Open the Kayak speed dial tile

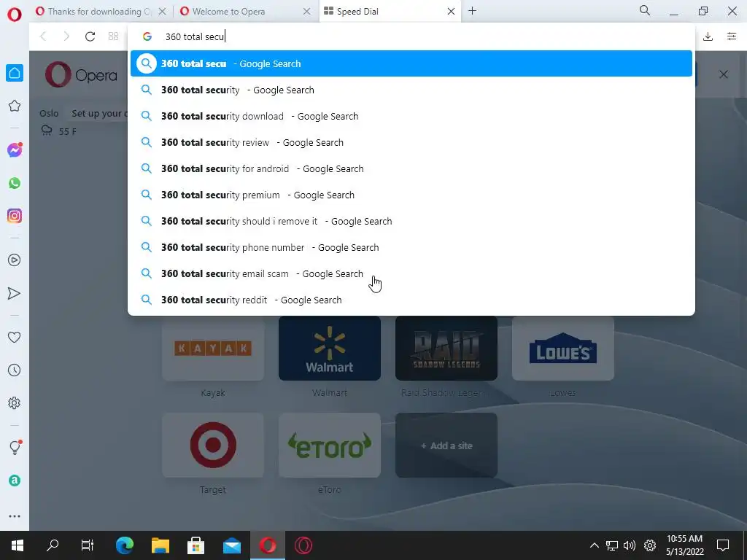point(213,349)
